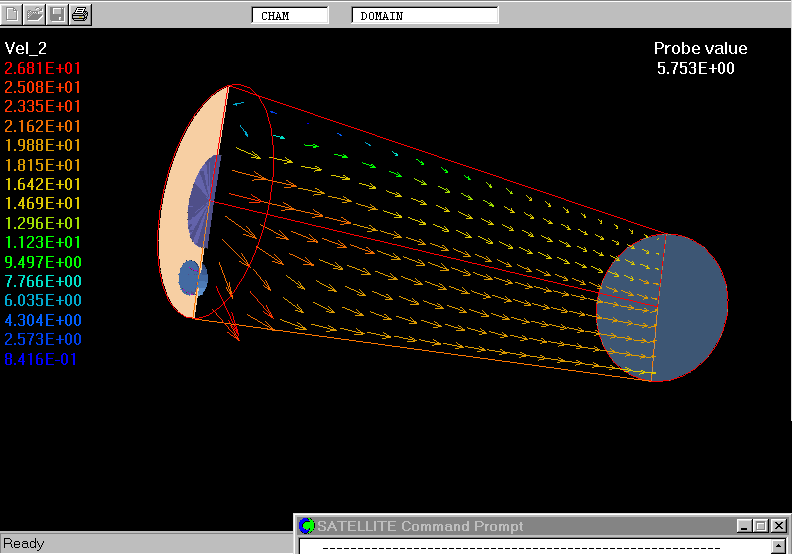Click the green 1.123E+01 legend value
Screen dimensions: 792x554
[43, 243]
